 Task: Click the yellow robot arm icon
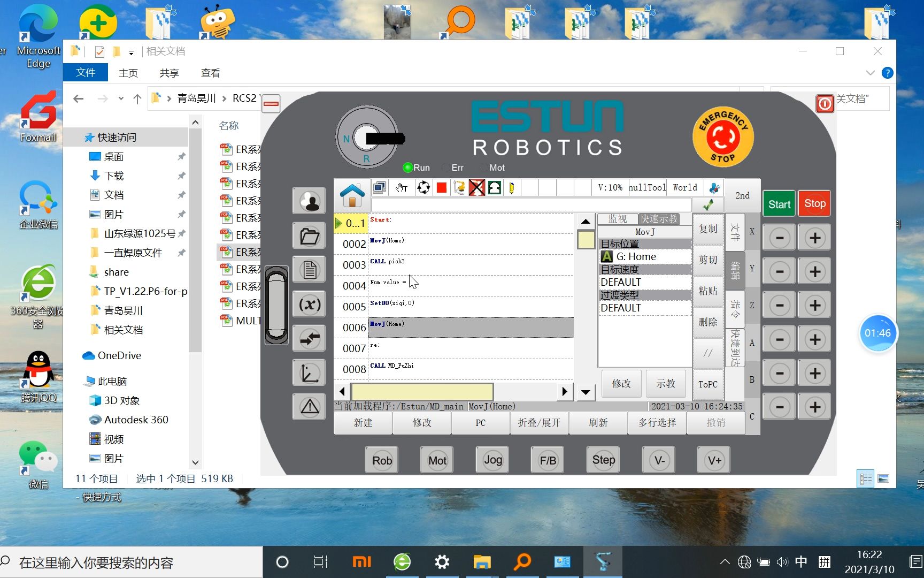[459, 187]
